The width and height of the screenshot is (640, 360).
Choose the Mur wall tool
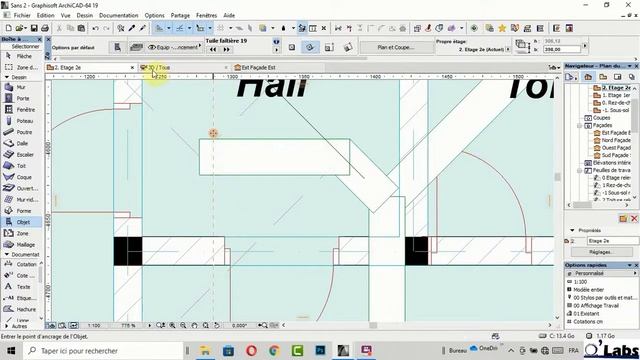point(21,87)
